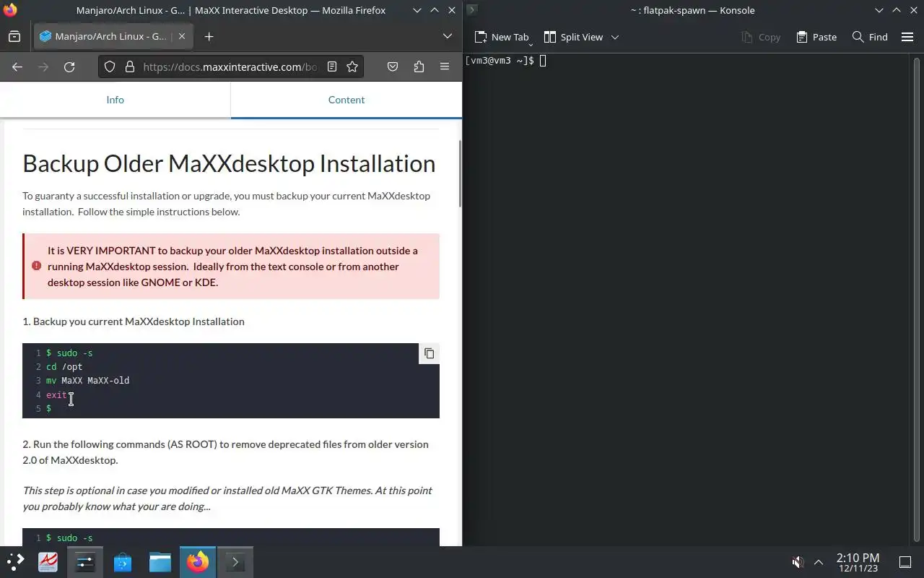The image size is (924, 578).
Task: Click the docs.maxxinteractive.com URL field
Action: pyautogui.click(x=230, y=66)
